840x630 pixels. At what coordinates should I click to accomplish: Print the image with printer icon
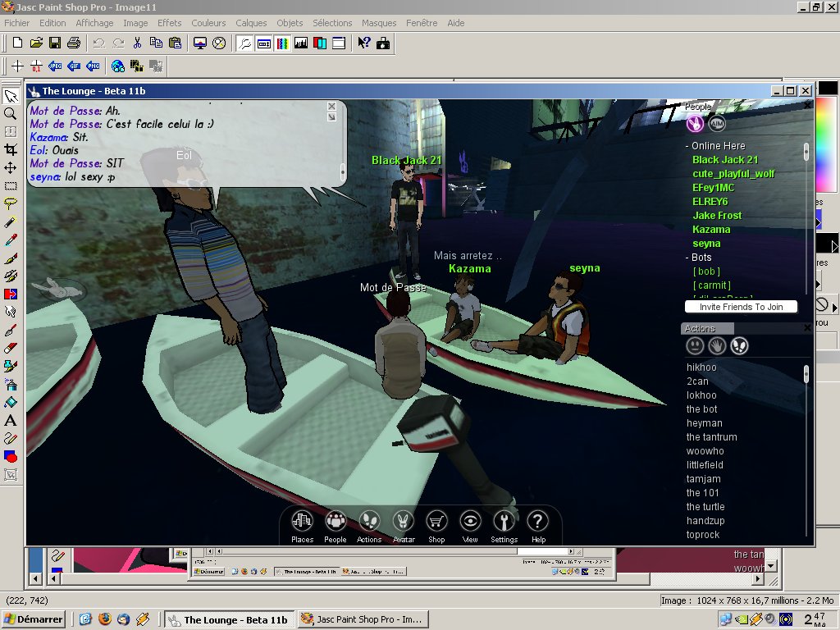click(x=73, y=43)
